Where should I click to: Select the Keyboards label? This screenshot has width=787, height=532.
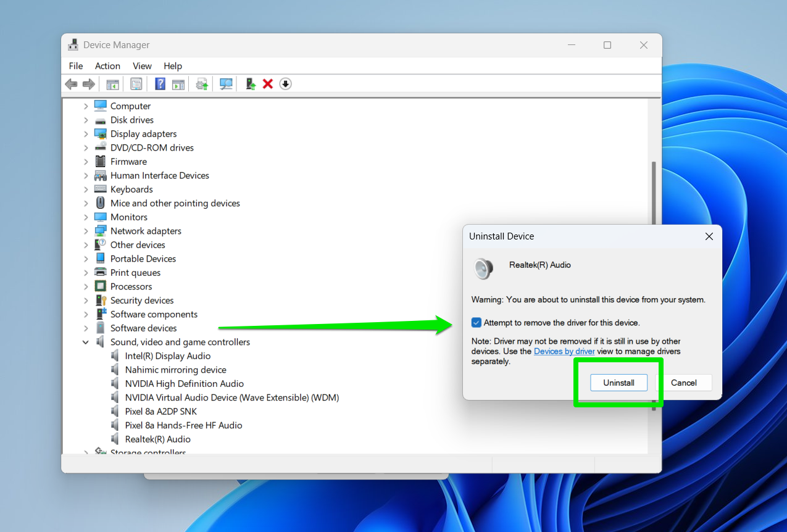pyautogui.click(x=131, y=189)
